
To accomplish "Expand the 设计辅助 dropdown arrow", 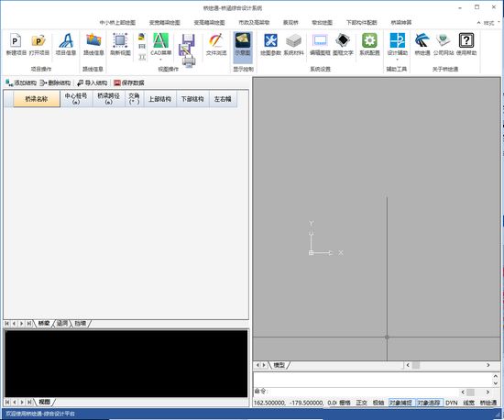I will (x=398, y=60).
